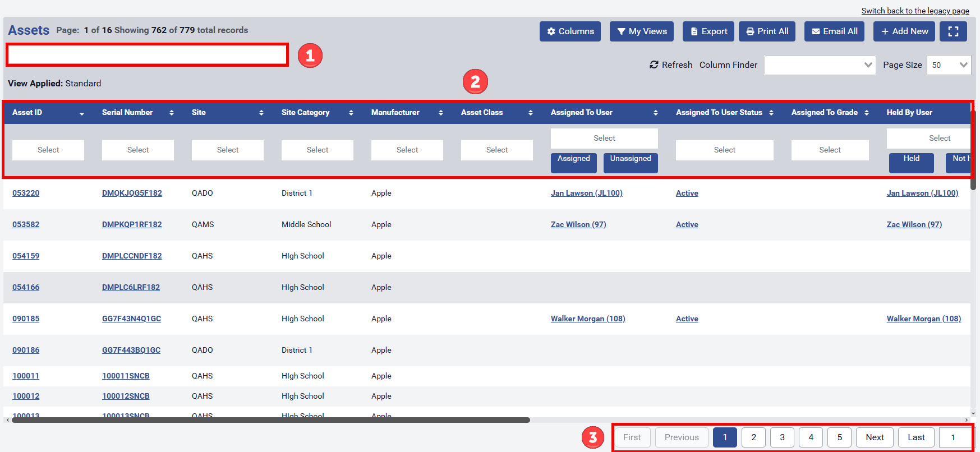Image resolution: width=980 pixels, height=452 pixels.
Task: Open Assigned To Grade filter Select
Action: [x=830, y=150]
